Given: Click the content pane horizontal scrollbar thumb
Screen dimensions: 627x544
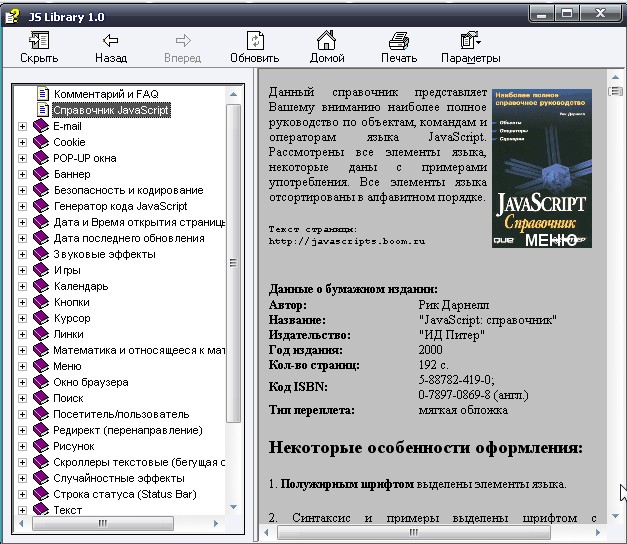Looking at the screenshot, I should tap(414, 532).
